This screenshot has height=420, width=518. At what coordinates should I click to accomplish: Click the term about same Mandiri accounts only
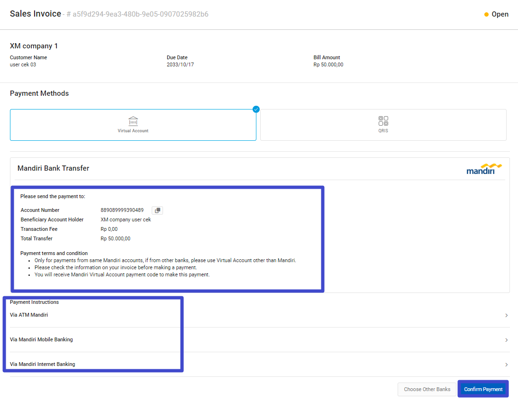click(x=165, y=260)
